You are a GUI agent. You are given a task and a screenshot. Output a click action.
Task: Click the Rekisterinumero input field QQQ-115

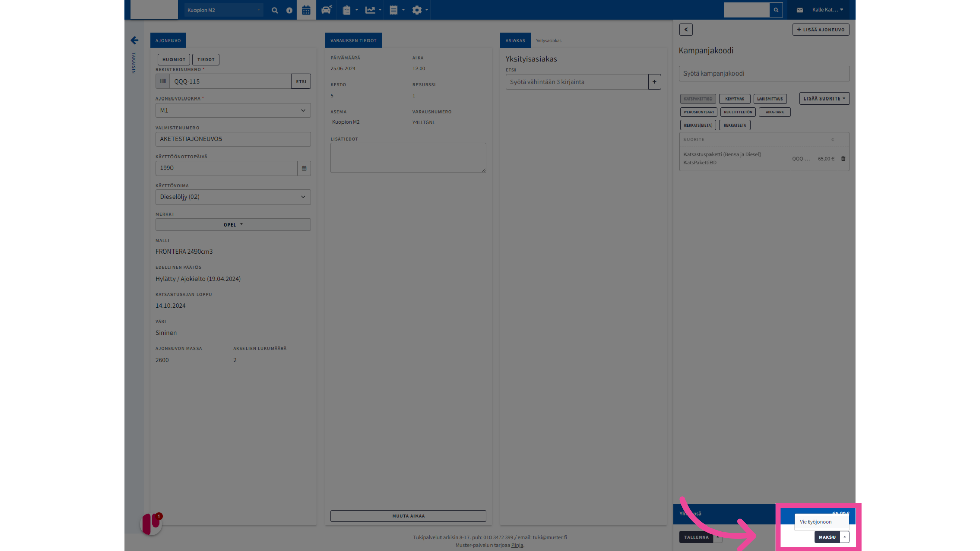coord(231,81)
